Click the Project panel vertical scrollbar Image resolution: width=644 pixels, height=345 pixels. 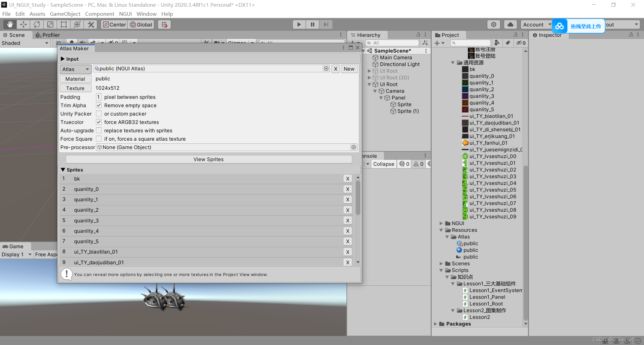[526, 243]
